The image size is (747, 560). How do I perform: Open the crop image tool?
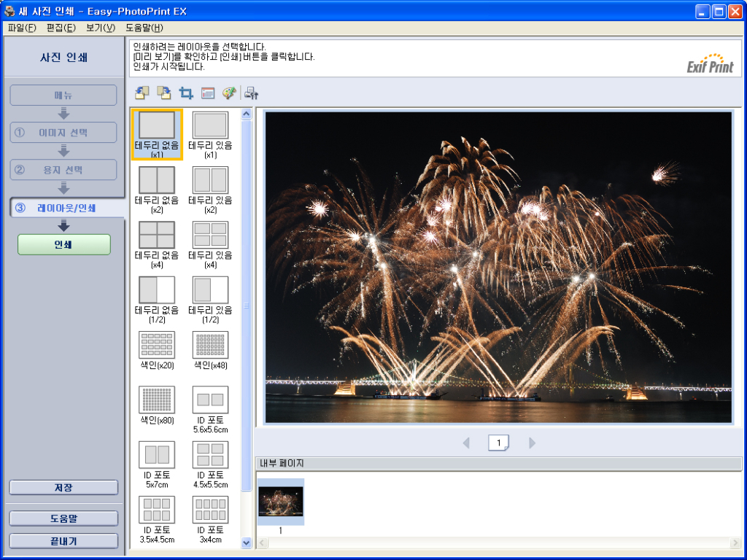[x=186, y=93]
